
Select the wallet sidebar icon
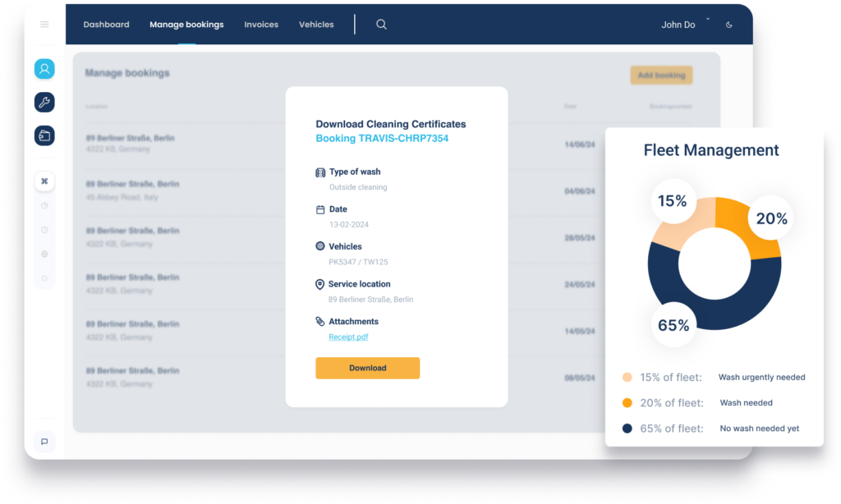tap(44, 135)
